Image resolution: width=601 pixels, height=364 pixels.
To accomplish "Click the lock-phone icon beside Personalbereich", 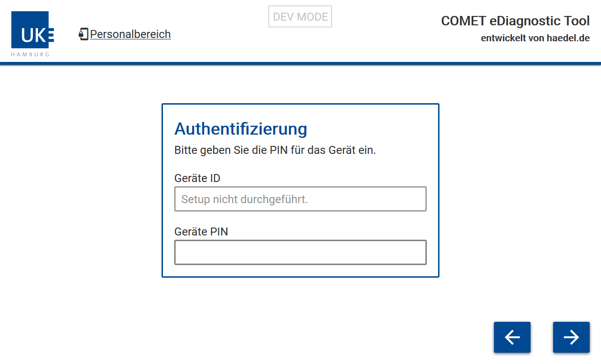I will point(84,34).
